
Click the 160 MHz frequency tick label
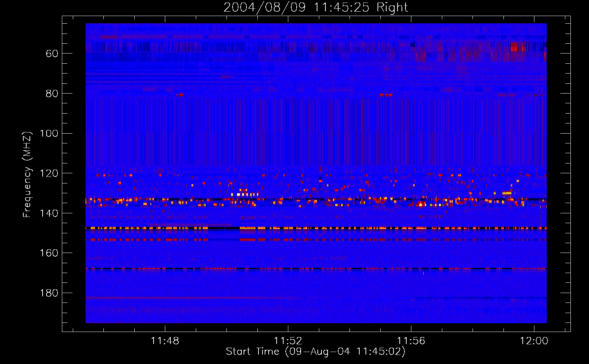[x=49, y=253]
